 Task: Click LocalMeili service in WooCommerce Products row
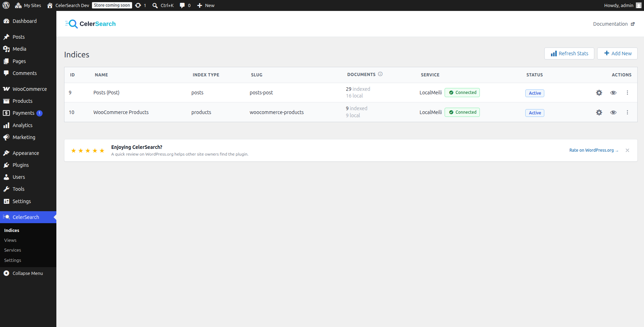coord(431,112)
